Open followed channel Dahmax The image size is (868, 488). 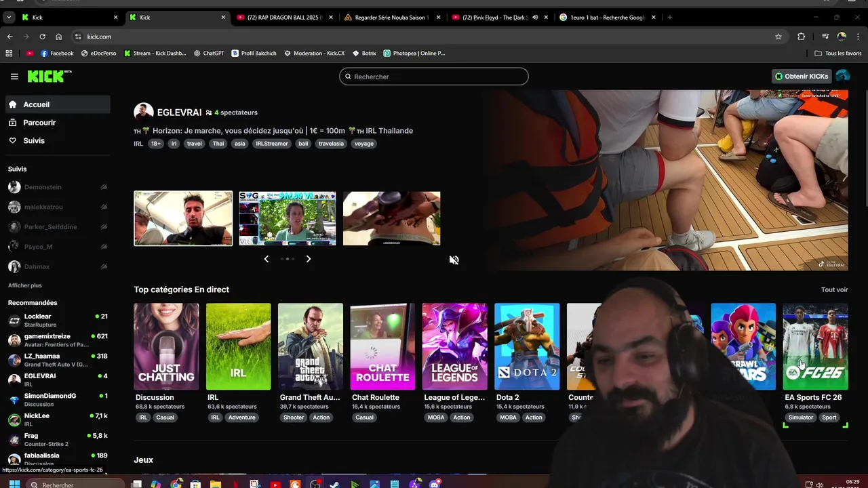point(58,266)
